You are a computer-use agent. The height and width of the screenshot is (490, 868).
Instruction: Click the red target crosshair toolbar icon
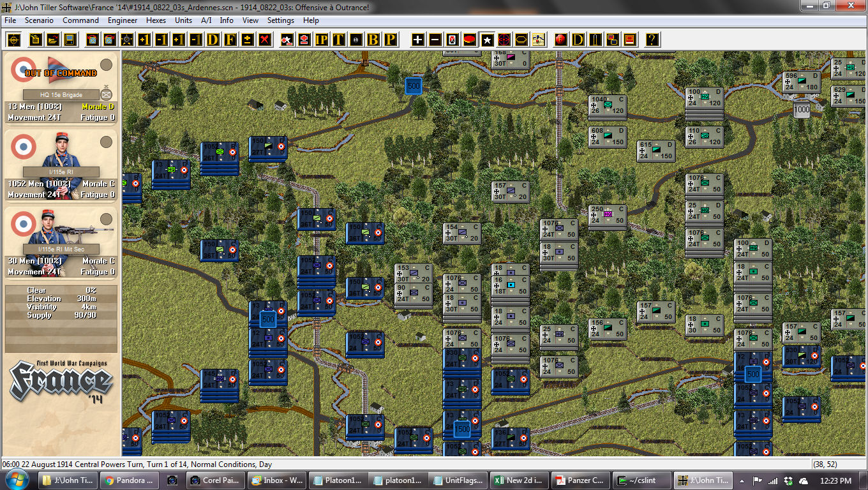click(504, 40)
